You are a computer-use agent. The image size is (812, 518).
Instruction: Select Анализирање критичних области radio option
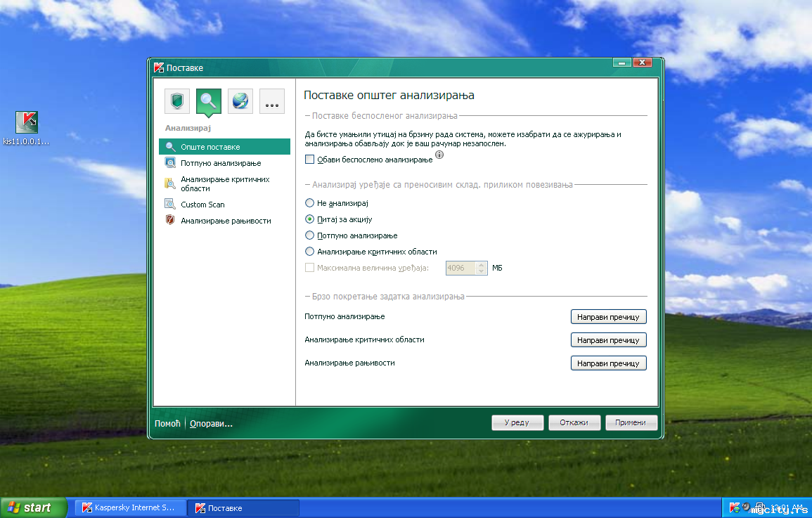(309, 252)
